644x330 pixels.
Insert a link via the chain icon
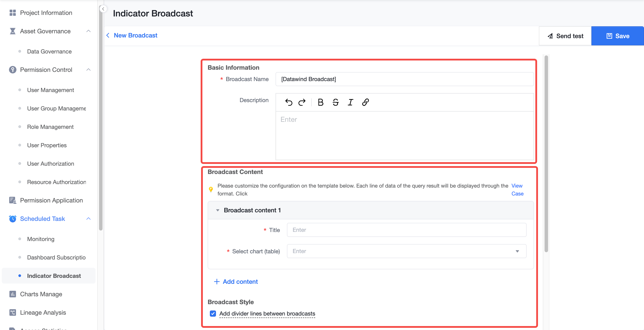coord(366,102)
